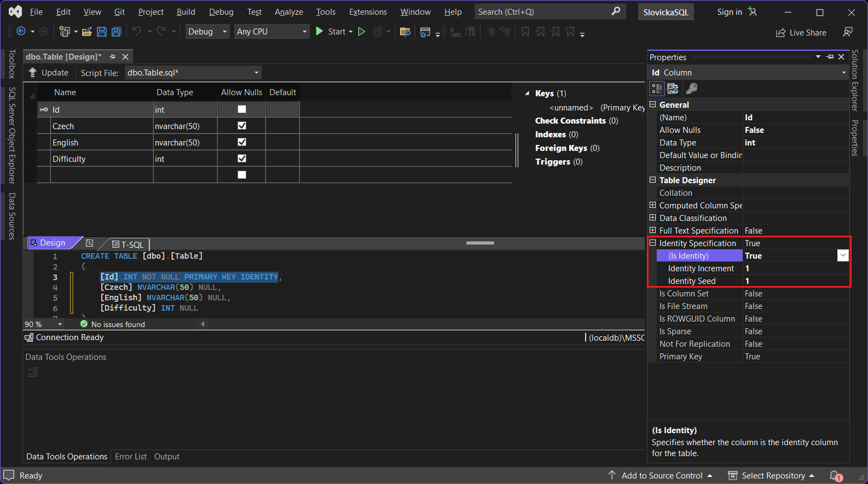Click the Live Share button

point(801,33)
